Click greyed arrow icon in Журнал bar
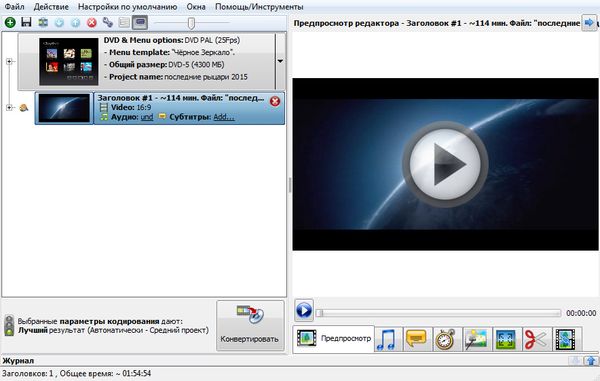Viewport: 600px width, 381px height. click(575, 361)
